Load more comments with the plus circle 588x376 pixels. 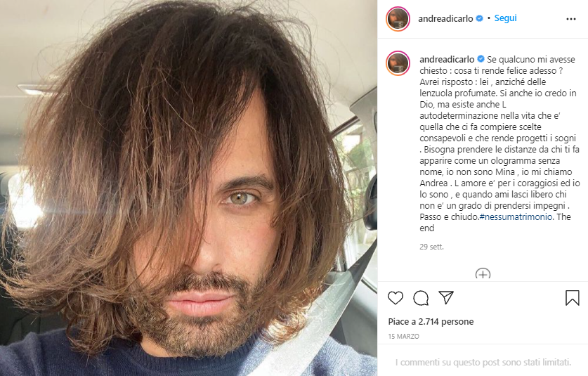pyautogui.click(x=483, y=273)
